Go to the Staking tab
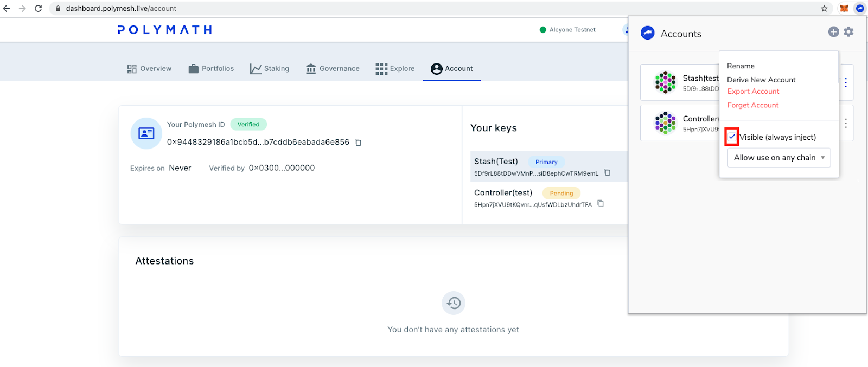This screenshot has height=367, width=868. [x=270, y=69]
